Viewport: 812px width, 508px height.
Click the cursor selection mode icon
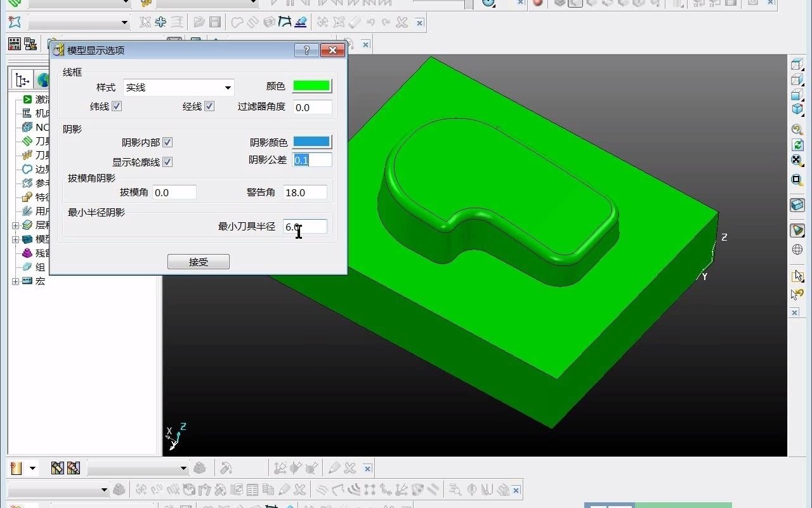[797, 276]
